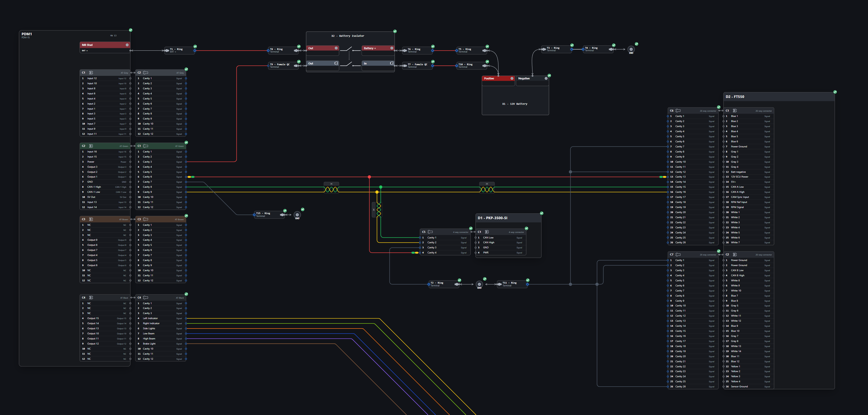Click the Positive terminal of 12V Battery
Screen dimensions: 868x415
point(498,78)
